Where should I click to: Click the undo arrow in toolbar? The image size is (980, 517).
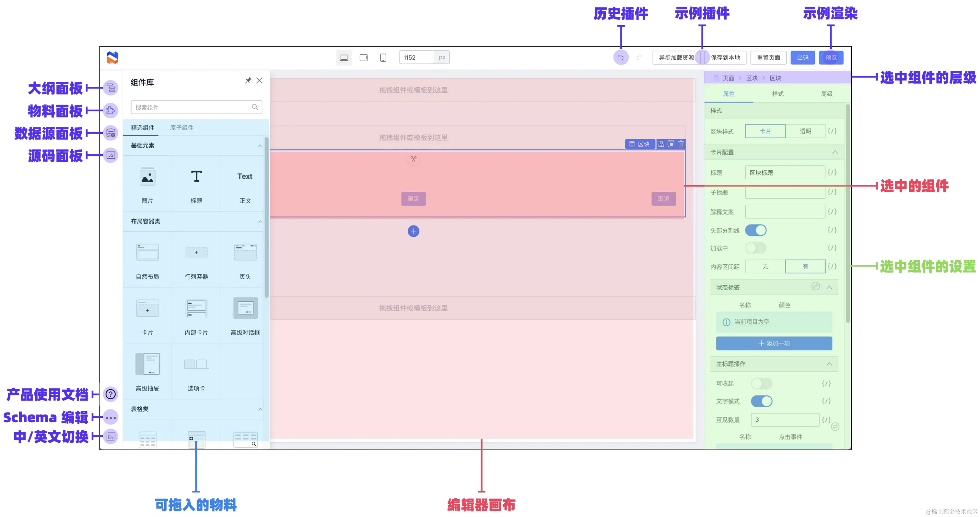[621, 57]
